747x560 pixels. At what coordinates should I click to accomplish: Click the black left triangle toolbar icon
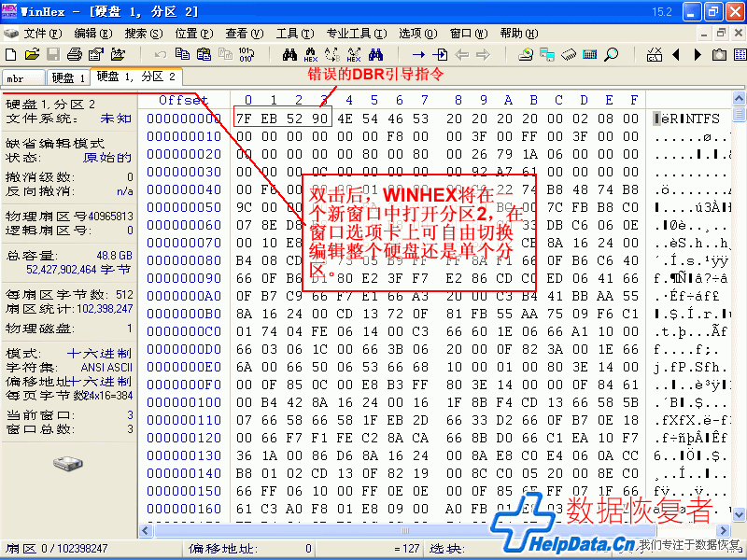click(x=675, y=55)
